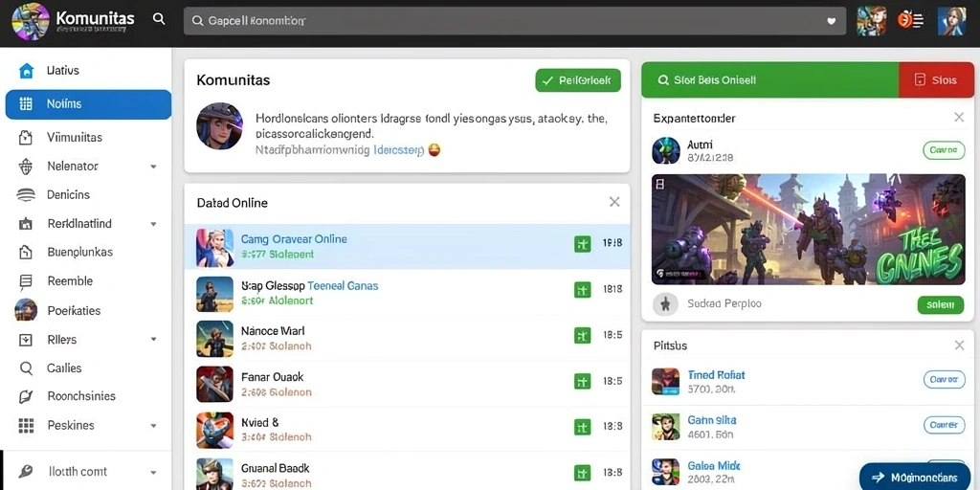Click the Callies search icon
This screenshot has width=980, height=490.
26,368
